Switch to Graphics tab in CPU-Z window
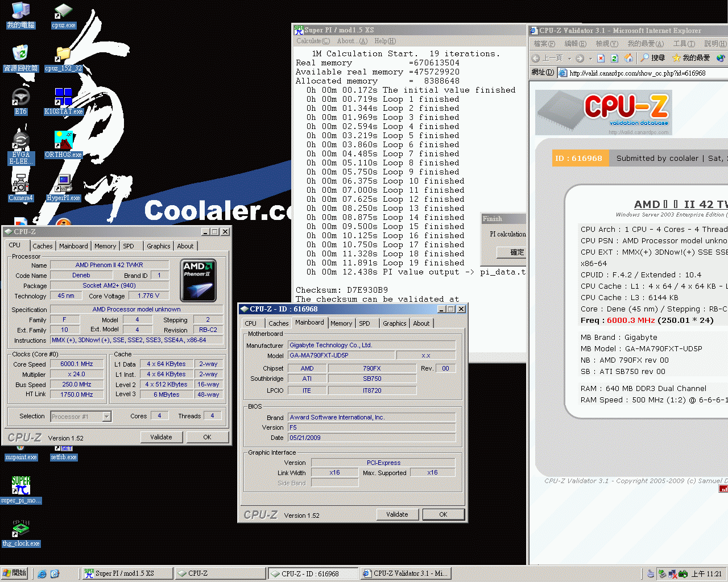 click(x=159, y=246)
